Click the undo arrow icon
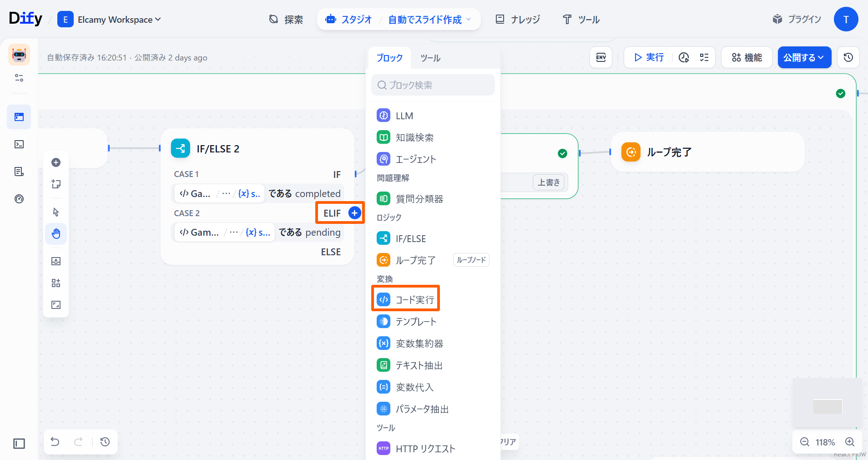The height and width of the screenshot is (460, 868). pos(55,442)
